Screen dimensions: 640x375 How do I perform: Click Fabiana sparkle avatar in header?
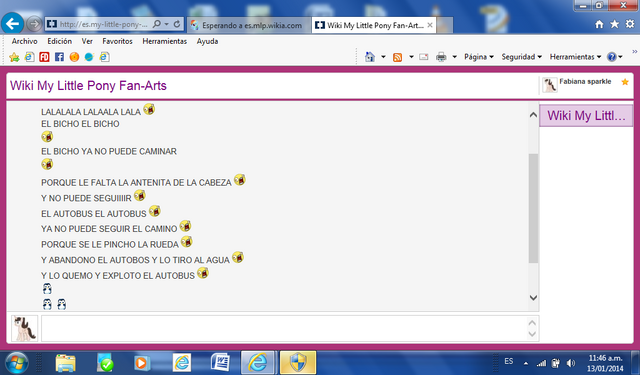[x=550, y=85]
